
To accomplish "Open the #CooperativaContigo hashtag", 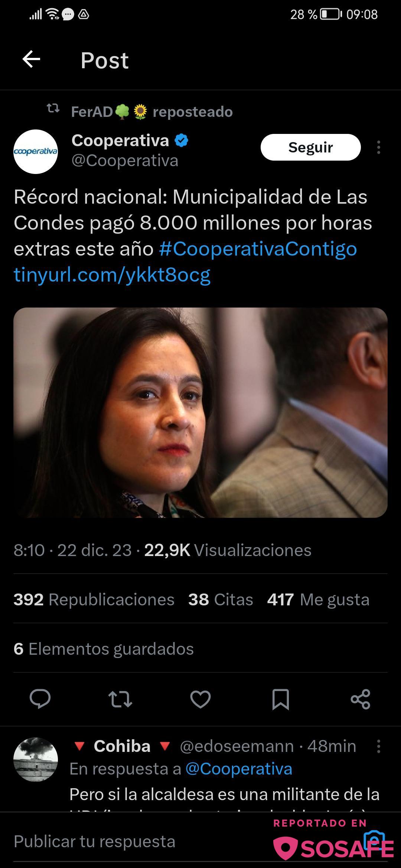I will [258, 249].
